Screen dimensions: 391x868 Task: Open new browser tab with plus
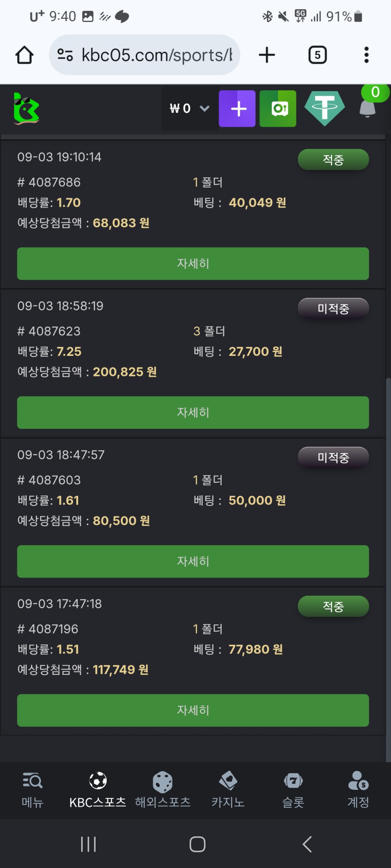click(x=267, y=55)
